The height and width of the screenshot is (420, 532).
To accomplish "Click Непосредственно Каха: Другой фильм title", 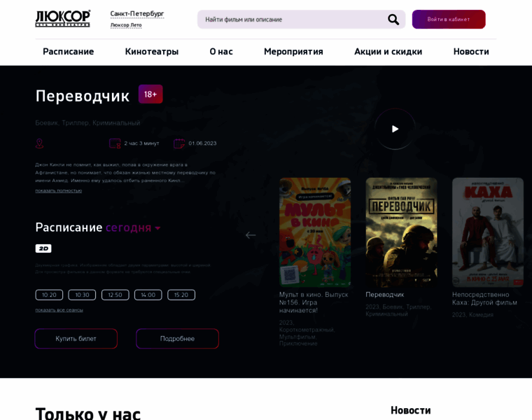I will [x=484, y=298].
